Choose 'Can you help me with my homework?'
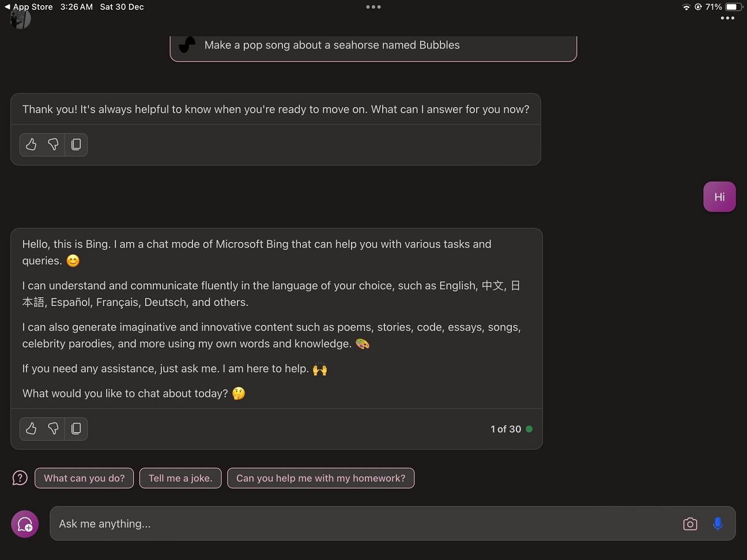The image size is (747, 560). tap(321, 478)
